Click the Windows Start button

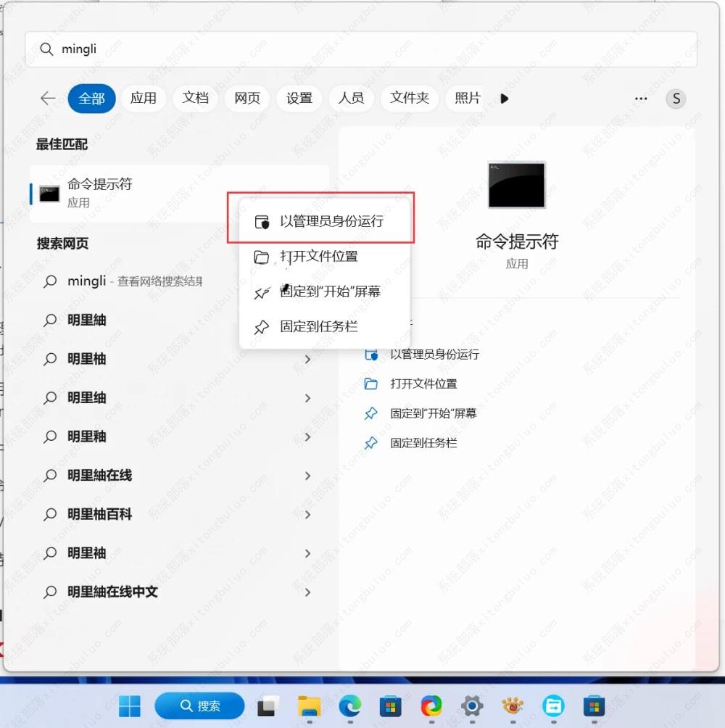[130, 705]
